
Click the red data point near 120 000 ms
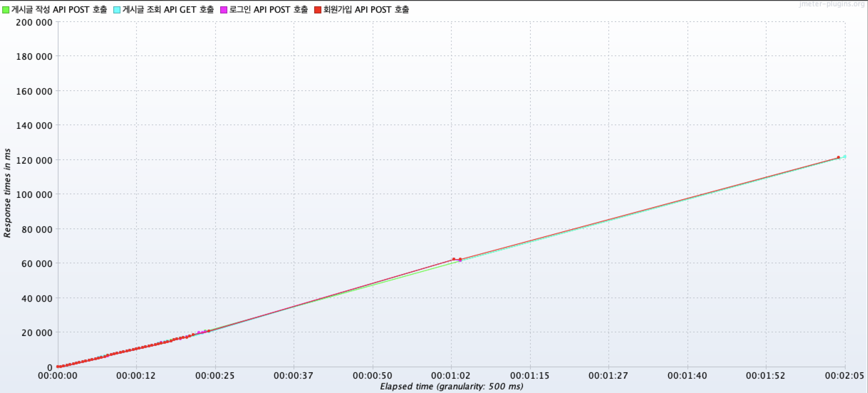(838, 157)
